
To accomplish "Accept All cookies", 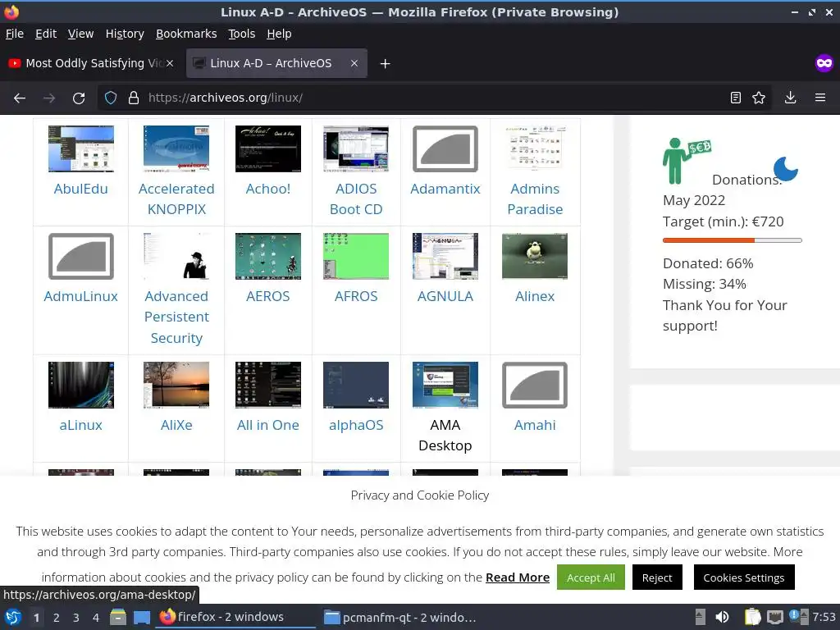I will [591, 577].
